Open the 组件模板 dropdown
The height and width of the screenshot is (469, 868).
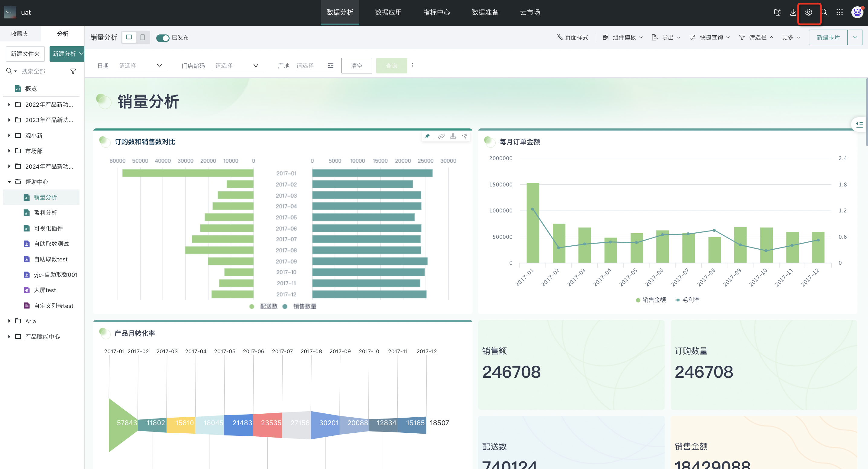(x=623, y=37)
